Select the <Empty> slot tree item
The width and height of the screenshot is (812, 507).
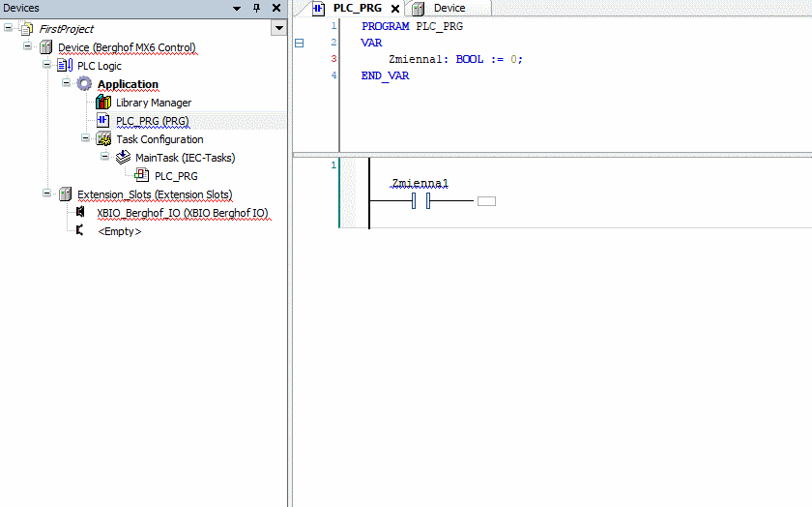tap(120, 231)
